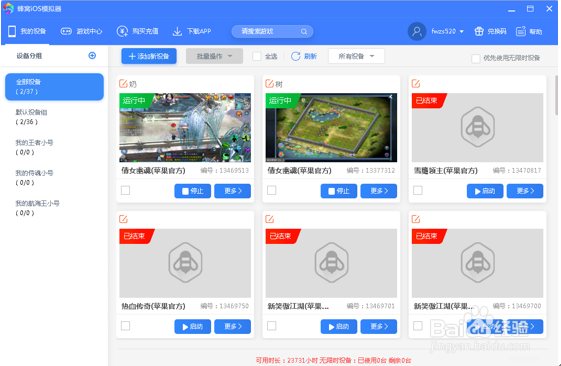Image resolution: width=561 pixels, height=366 pixels.
Task: Check the box for device 13469513
Action: 126,190
